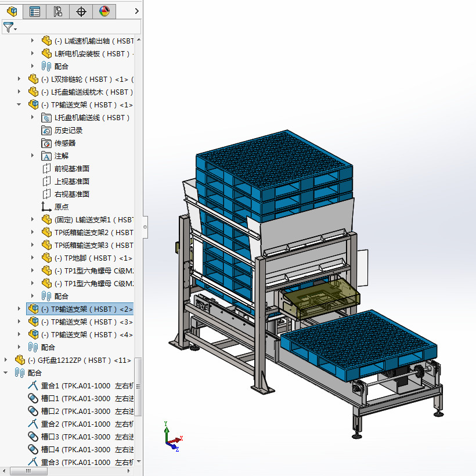
Task: Select the 前视基准面 front plane
Action: click(71, 169)
